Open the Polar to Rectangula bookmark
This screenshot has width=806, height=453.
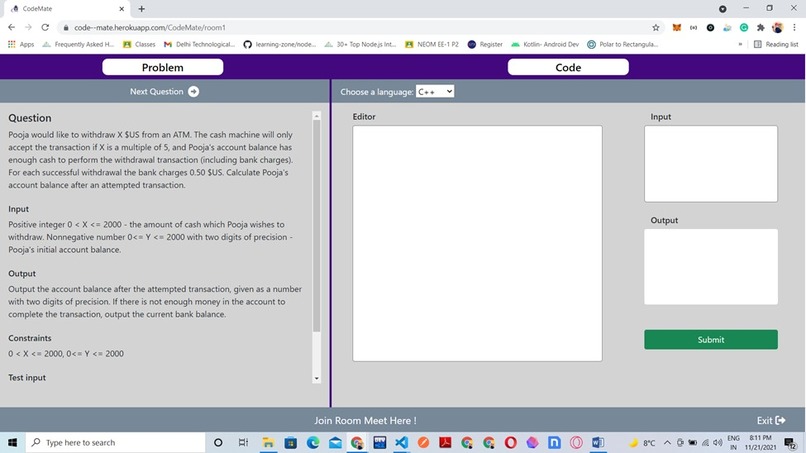point(622,44)
